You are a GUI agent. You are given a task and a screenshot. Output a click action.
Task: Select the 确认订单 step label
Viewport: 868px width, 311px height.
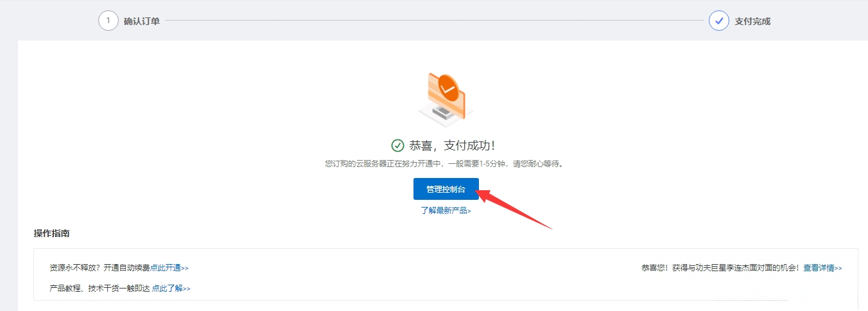[x=142, y=21]
